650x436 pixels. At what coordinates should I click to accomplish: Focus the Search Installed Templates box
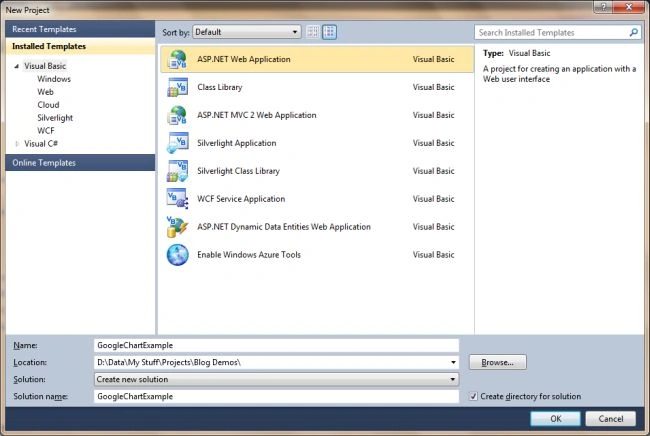tap(558, 32)
